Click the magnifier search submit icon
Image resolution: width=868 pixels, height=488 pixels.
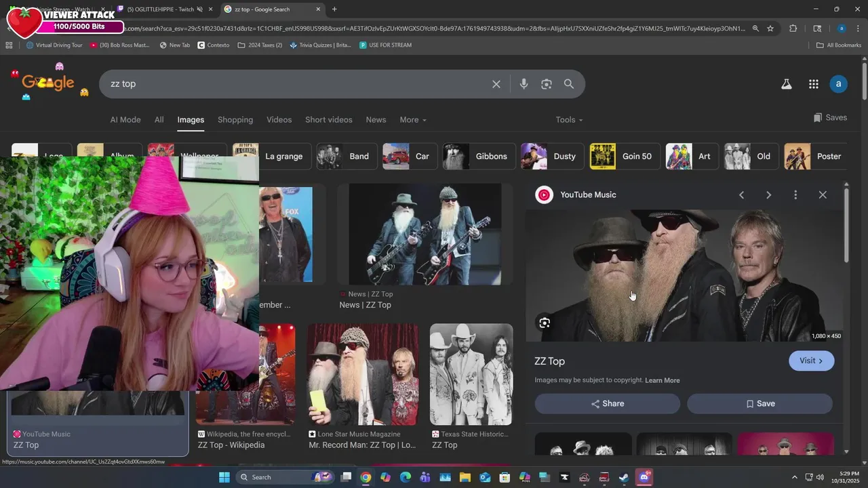coord(569,84)
